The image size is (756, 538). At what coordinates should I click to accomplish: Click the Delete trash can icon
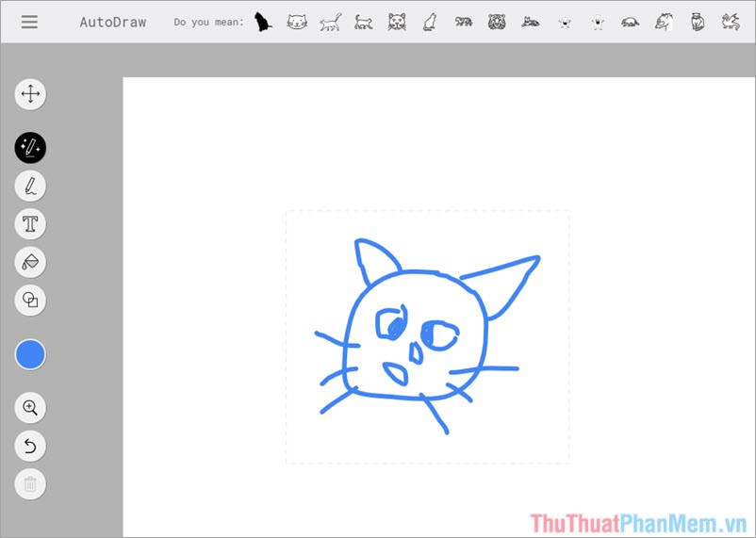[30, 484]
